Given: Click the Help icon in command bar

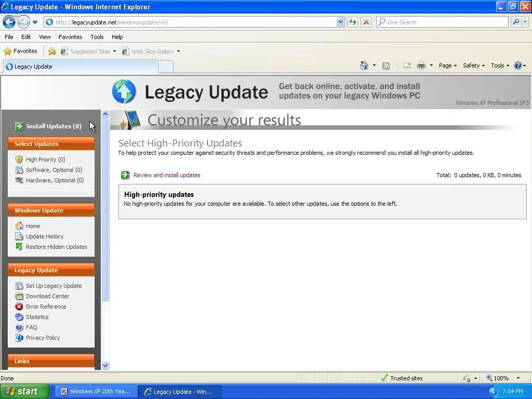Looking at the screenshot, I should (x=518, y=65).
